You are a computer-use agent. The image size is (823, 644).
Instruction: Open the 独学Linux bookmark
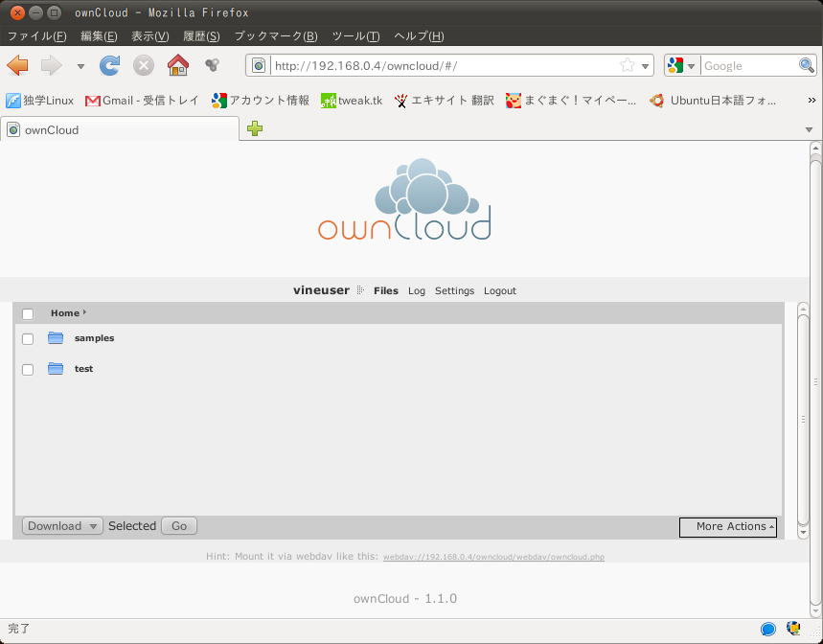click(x=39, y=101)
